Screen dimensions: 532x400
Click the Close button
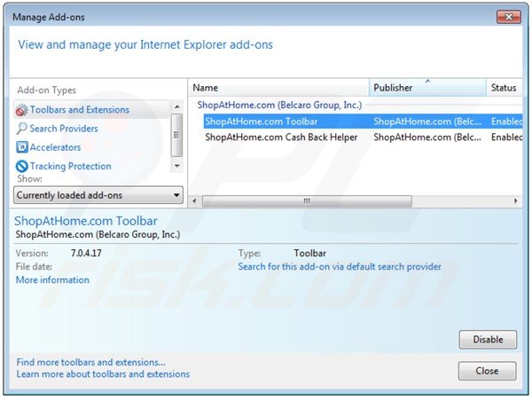487,371
